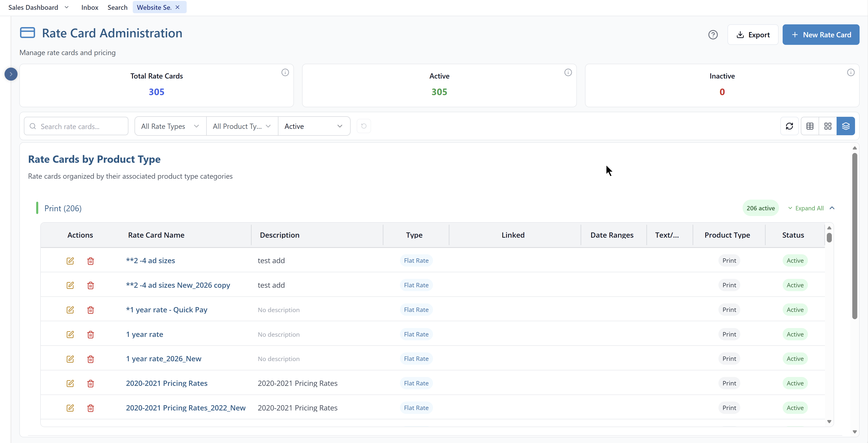The image size is (868, 443).
Task: Open the Inbox tab
Action: [90, 8]
